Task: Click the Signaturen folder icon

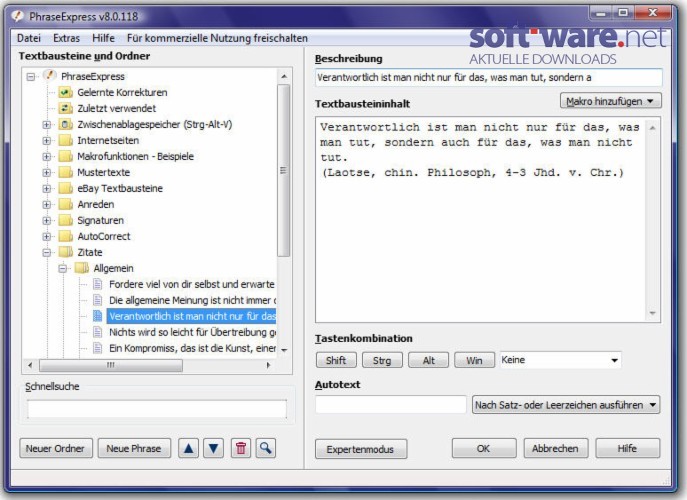Action: tap(66, 220)
